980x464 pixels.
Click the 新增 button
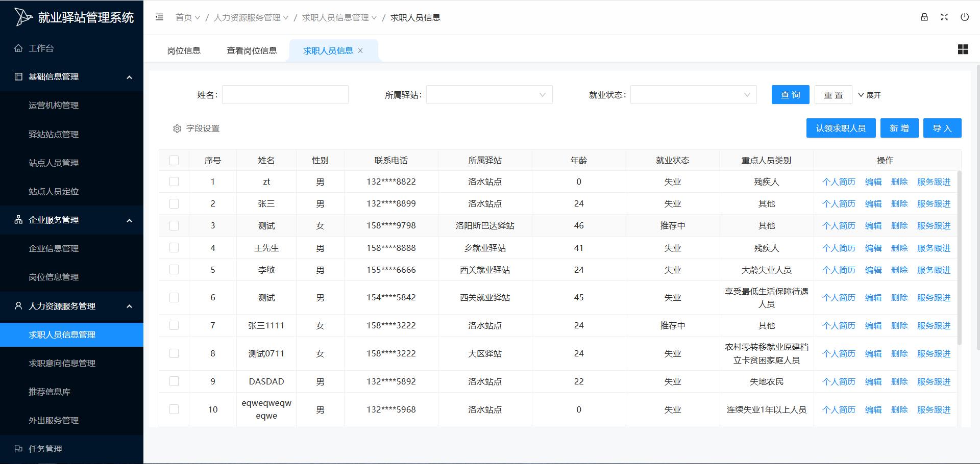[899, 128]
